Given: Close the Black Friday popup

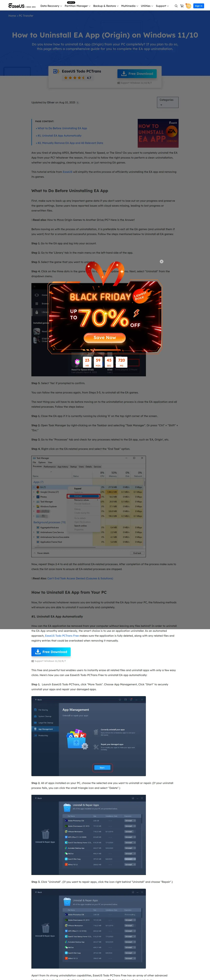Looking at the screenshot, I should pos(162,261).
